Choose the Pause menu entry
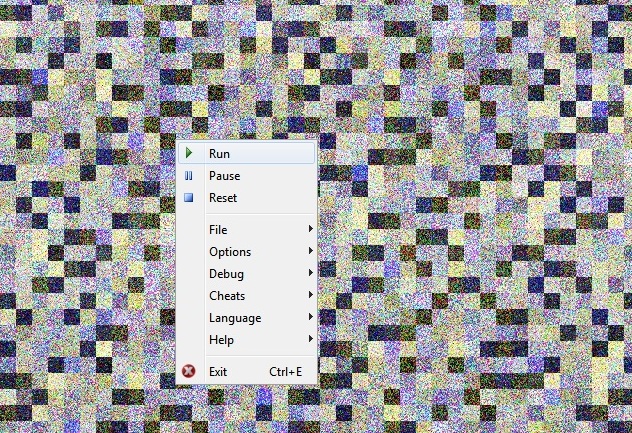The height and width of the screenshot is (433, 632). coord(246,175)
